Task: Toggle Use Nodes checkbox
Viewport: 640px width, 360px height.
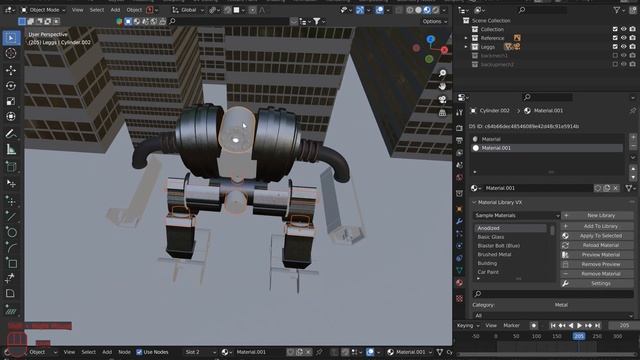Action: coord(139,352)
